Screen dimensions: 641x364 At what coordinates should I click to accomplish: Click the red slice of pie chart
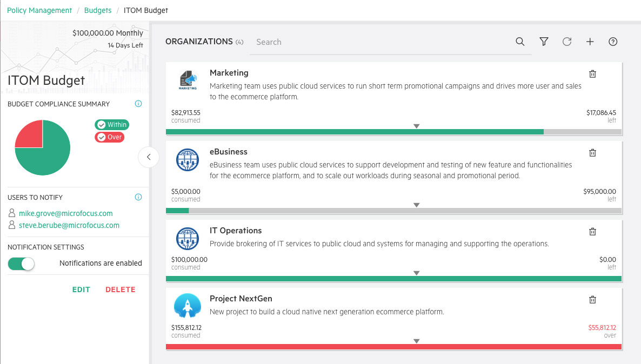30,135
